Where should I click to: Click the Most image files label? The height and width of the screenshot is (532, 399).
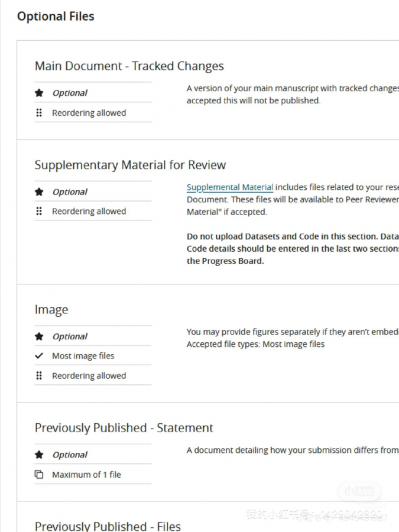(x=83, y=356)
